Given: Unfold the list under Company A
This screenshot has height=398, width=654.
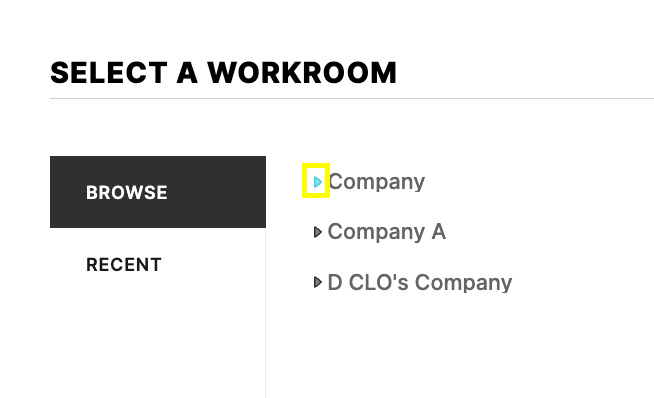Looking at the screenshot, I should pyautogui.click(x=318, y=232).
